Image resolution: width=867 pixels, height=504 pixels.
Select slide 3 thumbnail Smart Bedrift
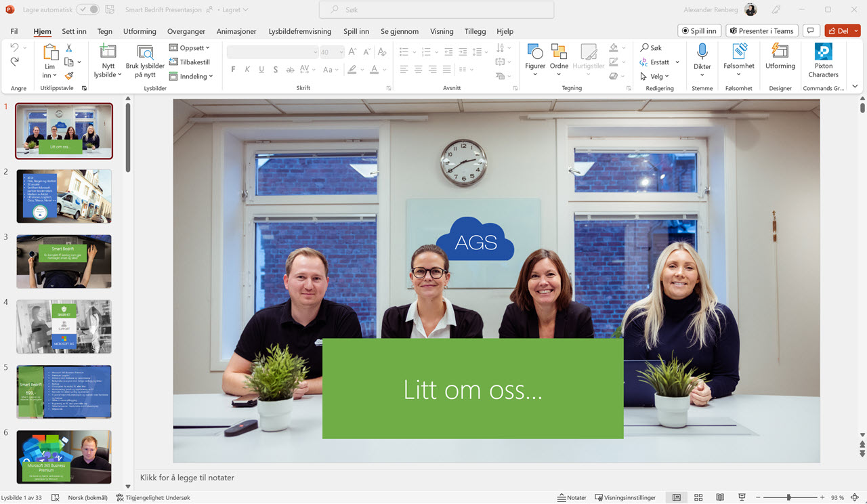[64, 261]
